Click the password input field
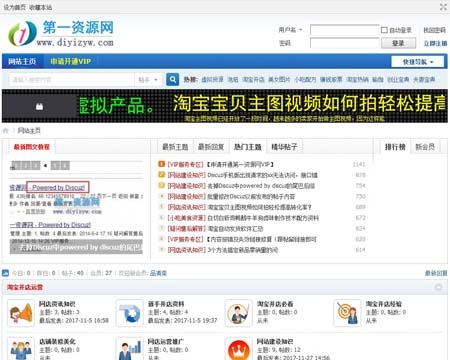This screenshot has width=450, height=360. pyautogui.click(x=345, y=43)
